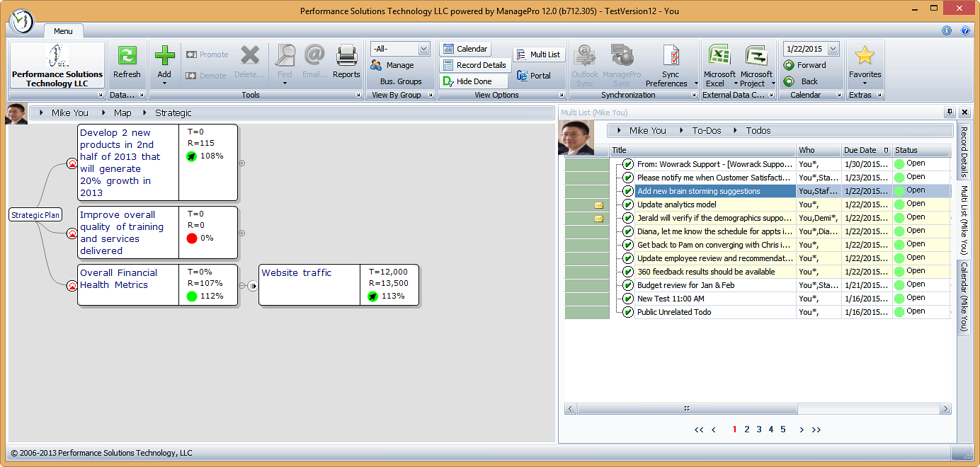Click the blue info icon

tap(947, 30)
